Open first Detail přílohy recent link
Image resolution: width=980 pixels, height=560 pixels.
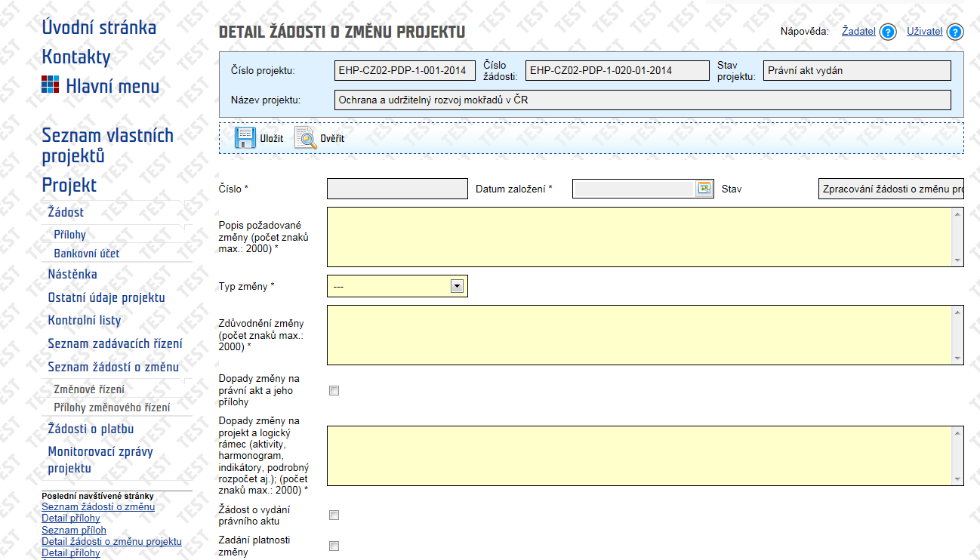pos(71,518)
